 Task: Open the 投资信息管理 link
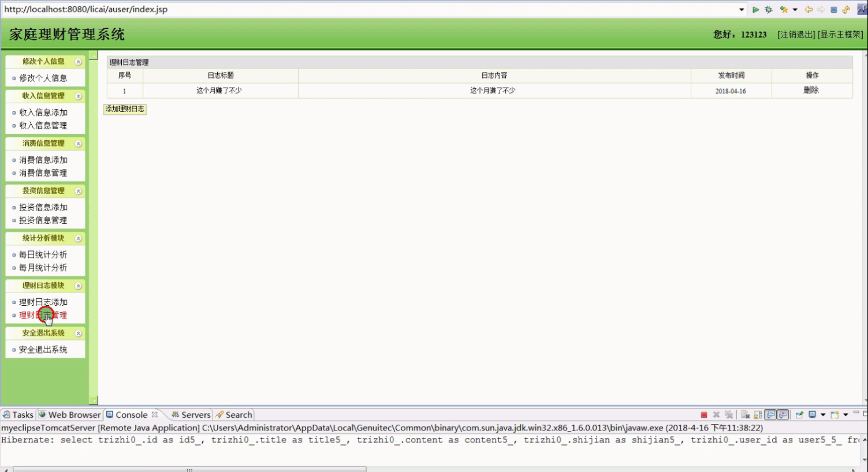(43, 220)
